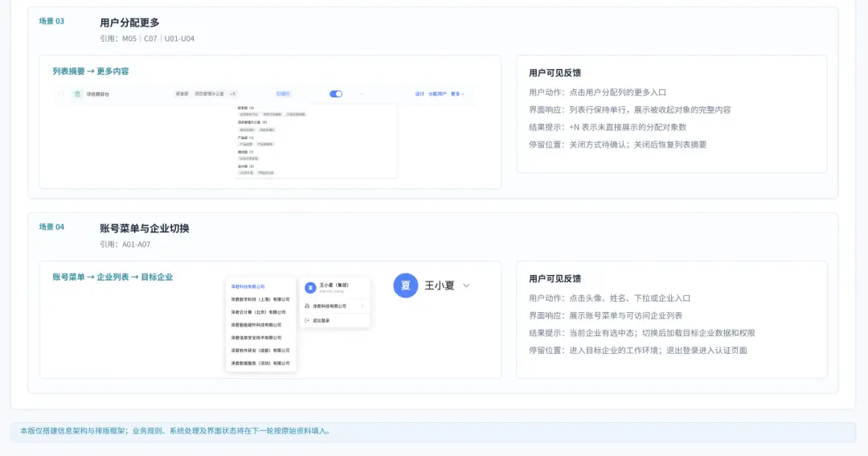Click the large blue 夏 avatar circle
Screen dimensions: 868x456
tap(406, 286)
